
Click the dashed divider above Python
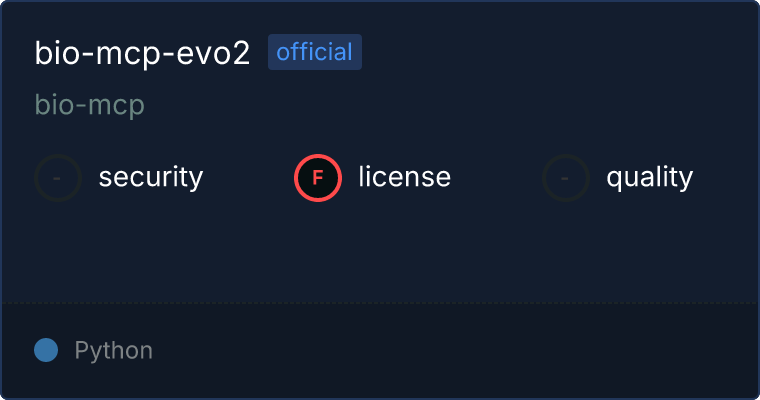(380, 303)
